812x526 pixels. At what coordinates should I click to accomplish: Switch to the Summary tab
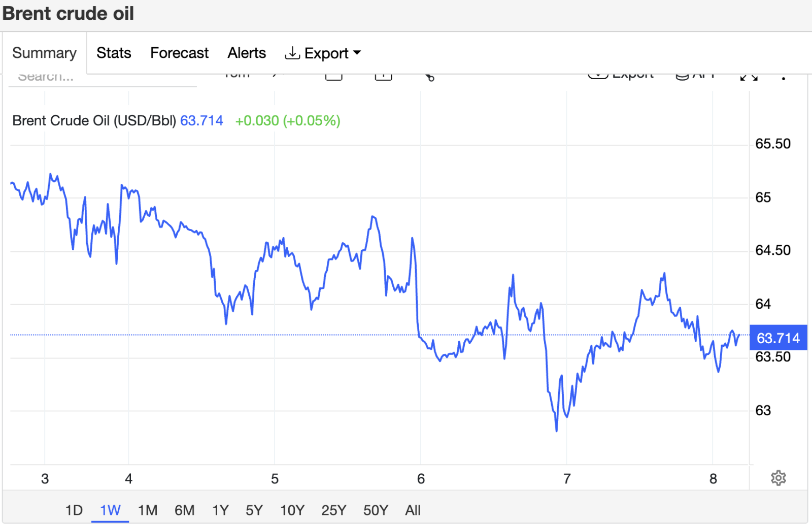point(45,53)
